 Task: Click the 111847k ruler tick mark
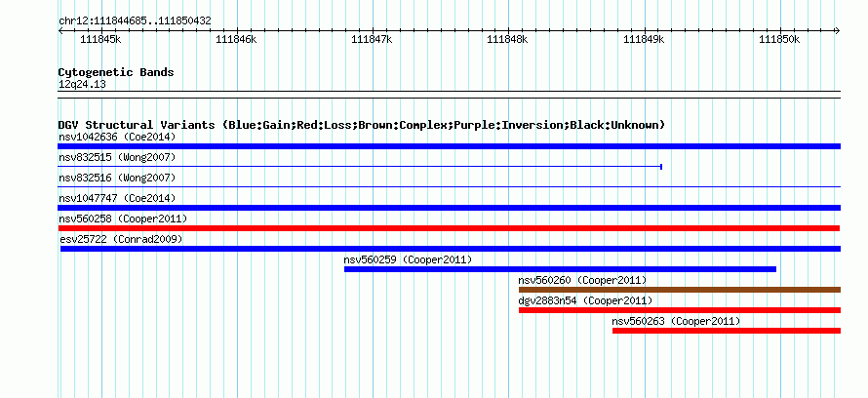(x=373, y=31)
